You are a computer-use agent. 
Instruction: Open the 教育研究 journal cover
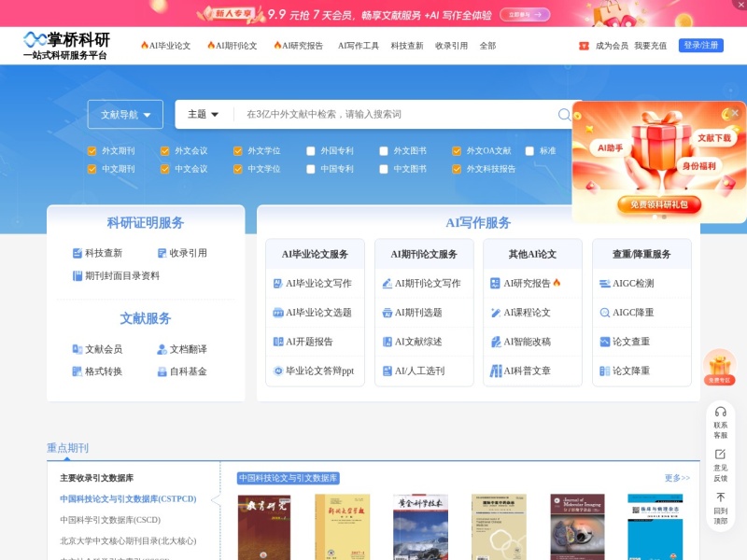tap(264, 527)
